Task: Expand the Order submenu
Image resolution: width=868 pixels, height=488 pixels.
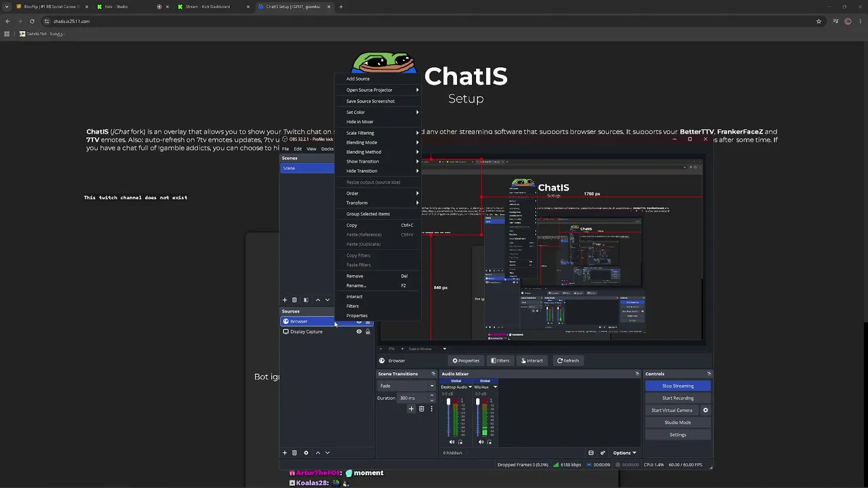Action: tap(378, 193)
